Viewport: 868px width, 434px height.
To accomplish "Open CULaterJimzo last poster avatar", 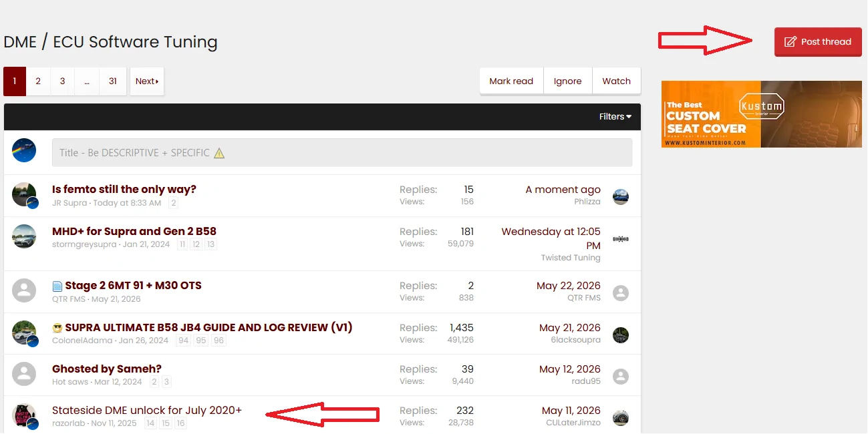I will point(621,418).
